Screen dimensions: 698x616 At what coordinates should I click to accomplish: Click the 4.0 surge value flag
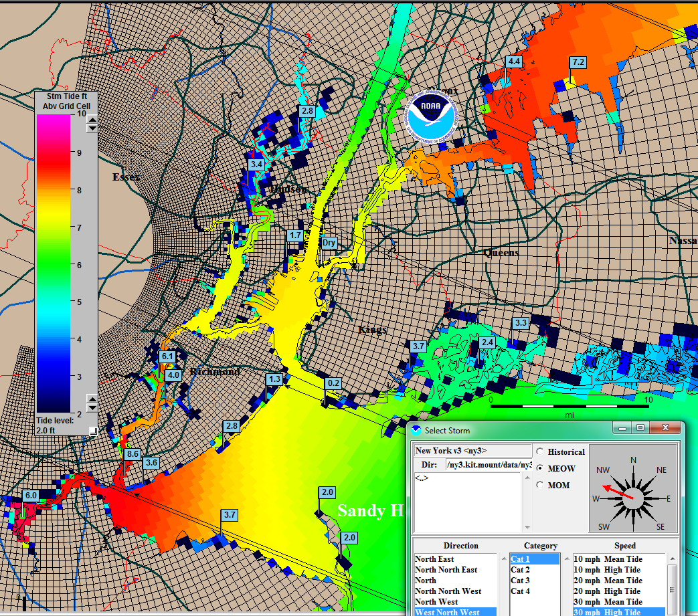coord(173,375)
